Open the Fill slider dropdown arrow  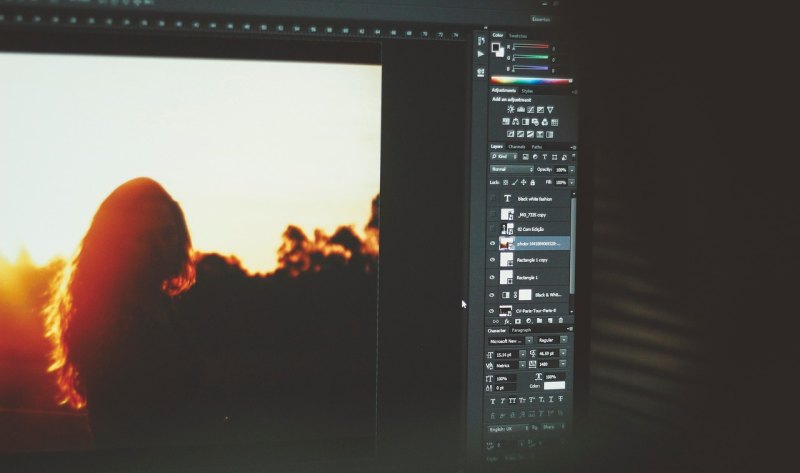tap(571, 182)
